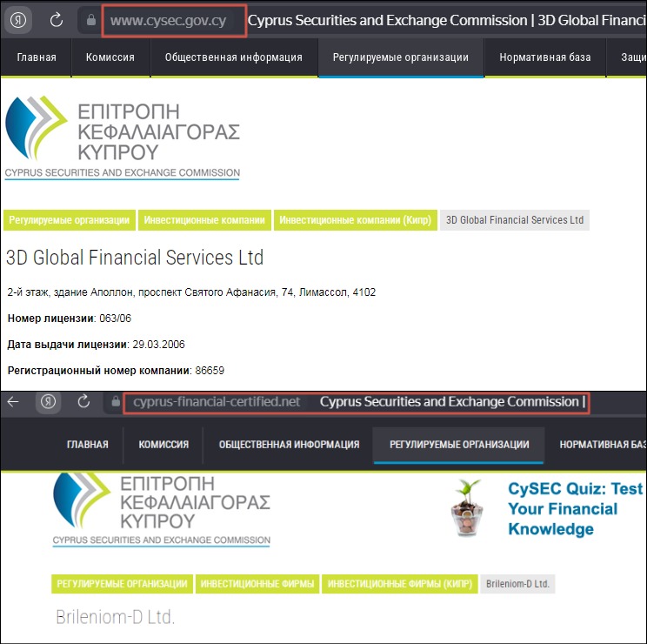This screenshot has height=644, width=647.
Task: Open ГЛАВНАЯ menu in bottom site
Action: pyautogui.click(x=88, y=445)
